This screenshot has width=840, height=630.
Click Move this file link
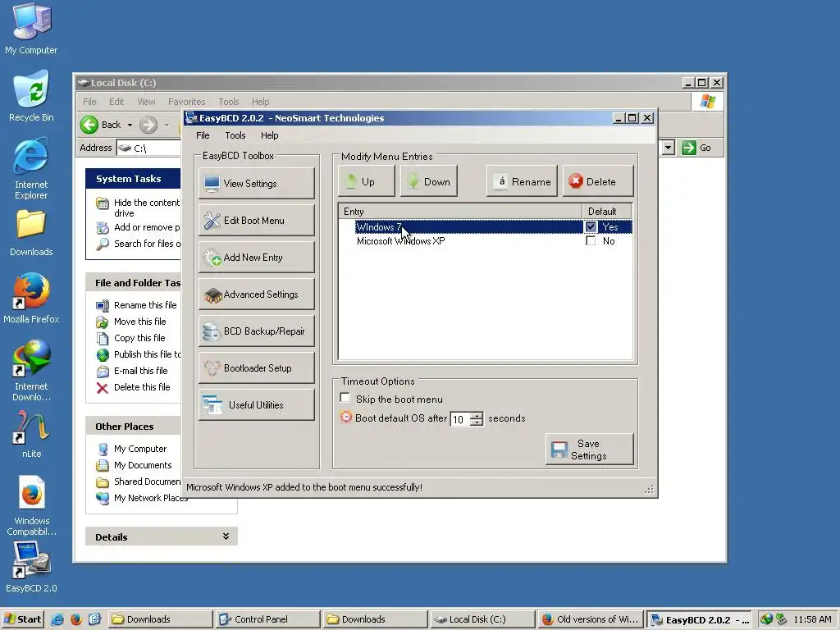point(139,322)
